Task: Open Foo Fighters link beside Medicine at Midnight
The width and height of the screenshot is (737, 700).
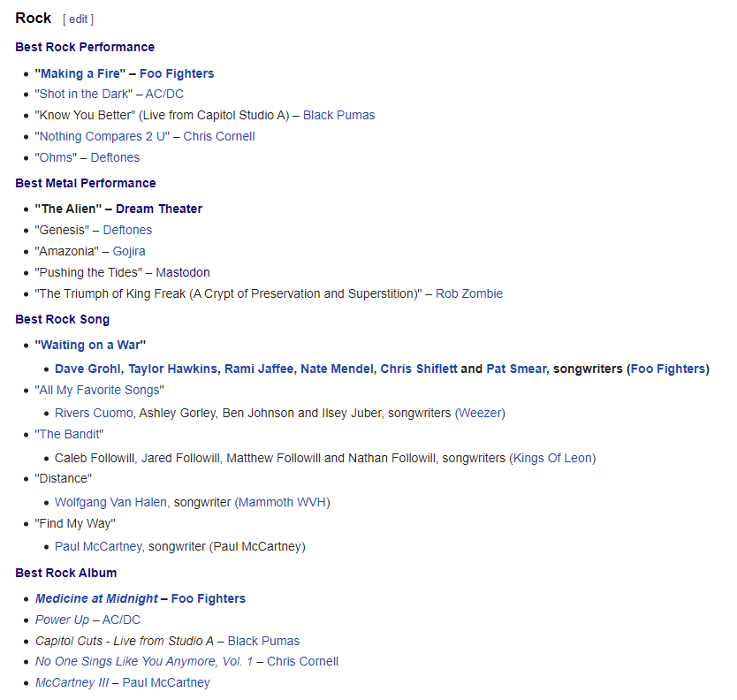Action: [x=209, y=599]
